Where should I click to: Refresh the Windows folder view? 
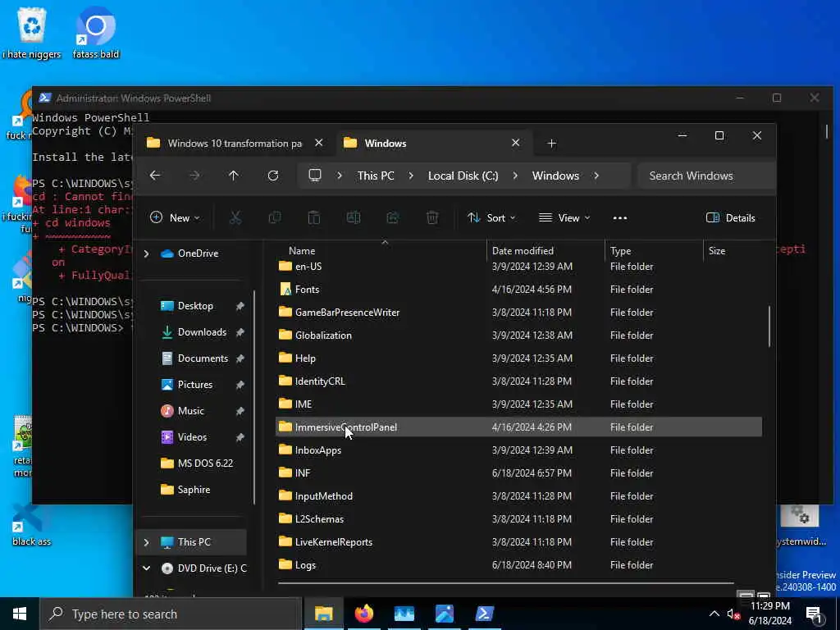(x=273, y=176)
